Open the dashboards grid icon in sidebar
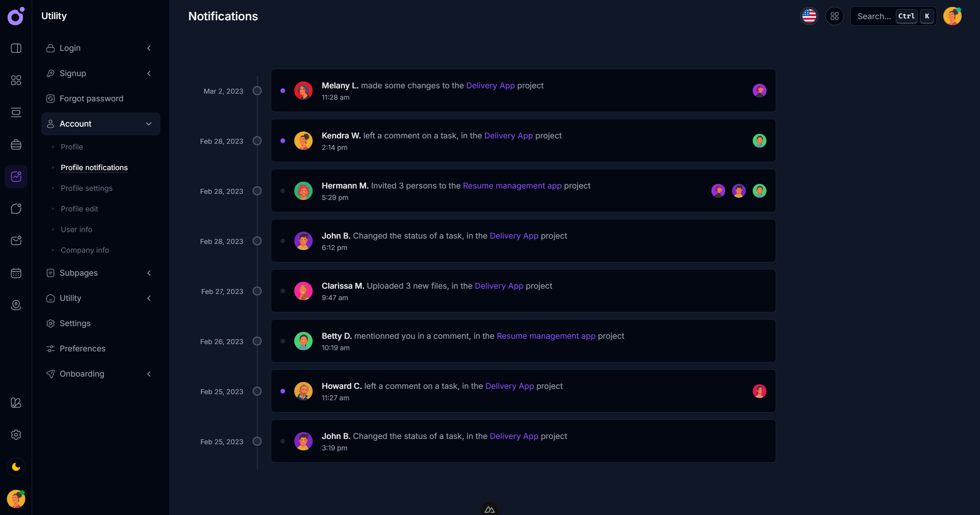Screen dimensions: 980x515 point(16,80)
